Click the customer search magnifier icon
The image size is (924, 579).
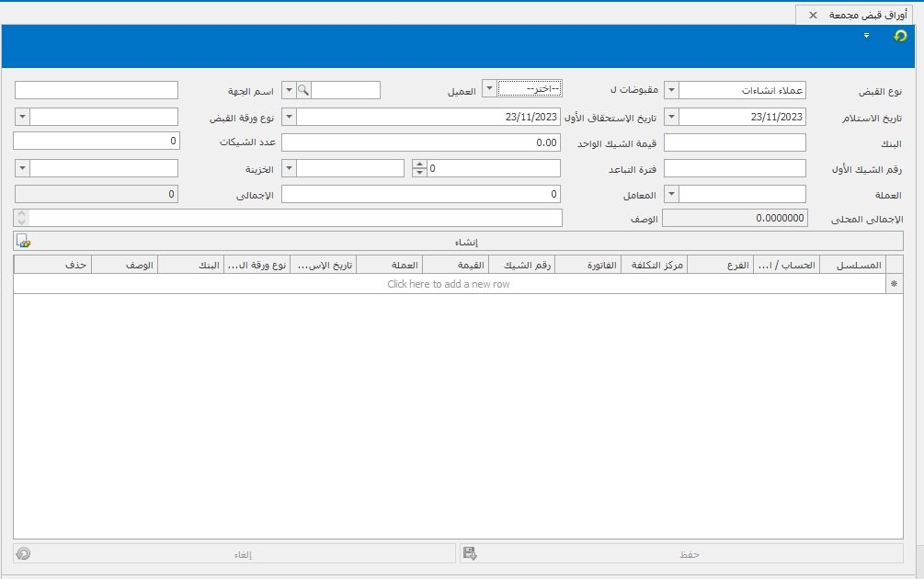tap(303, 90)
